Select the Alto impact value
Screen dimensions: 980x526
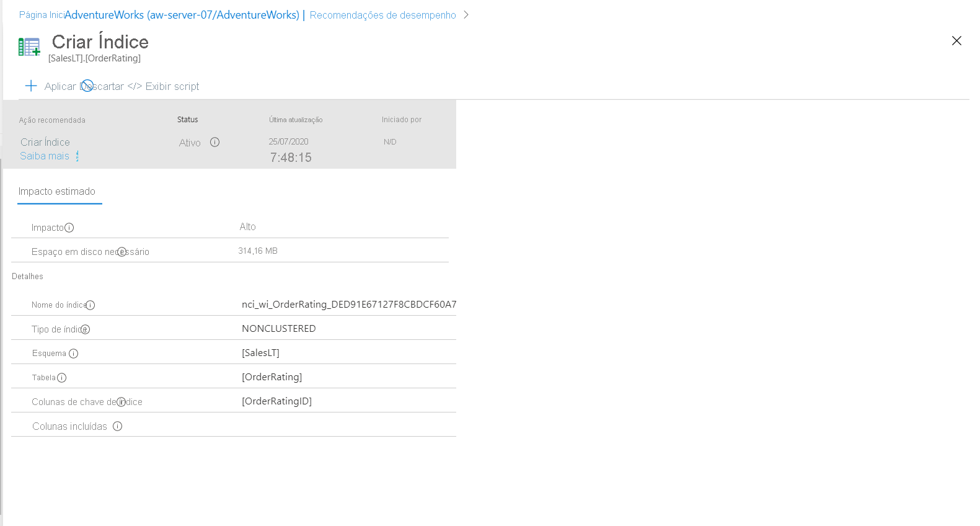pyautogui.click(x=248, y=226)
